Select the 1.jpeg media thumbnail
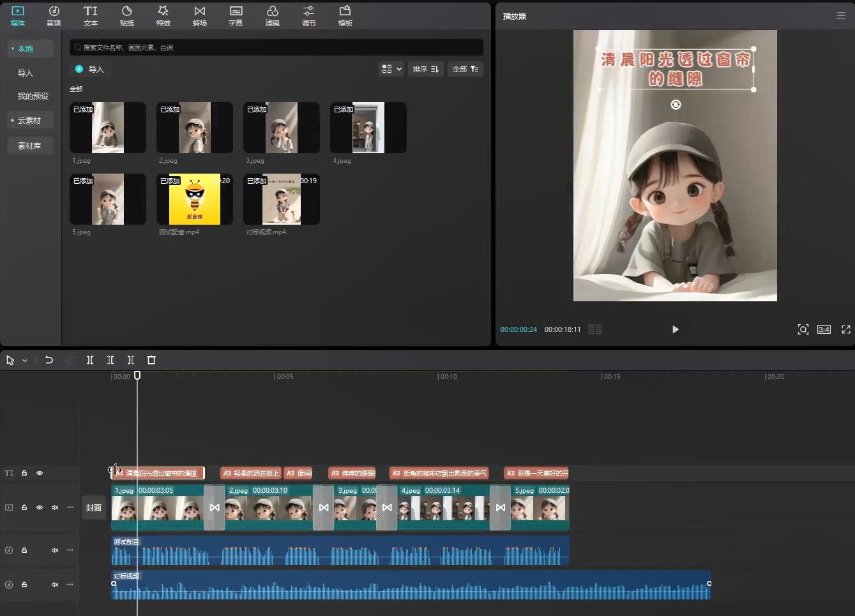Screen dimensions: 855x616 [x=108, y=128]
